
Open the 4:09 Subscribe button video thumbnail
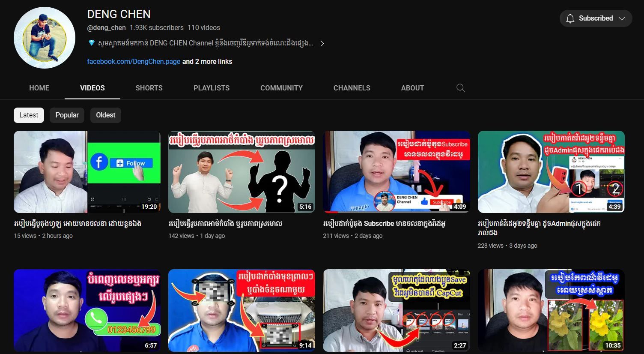point(397,172)
